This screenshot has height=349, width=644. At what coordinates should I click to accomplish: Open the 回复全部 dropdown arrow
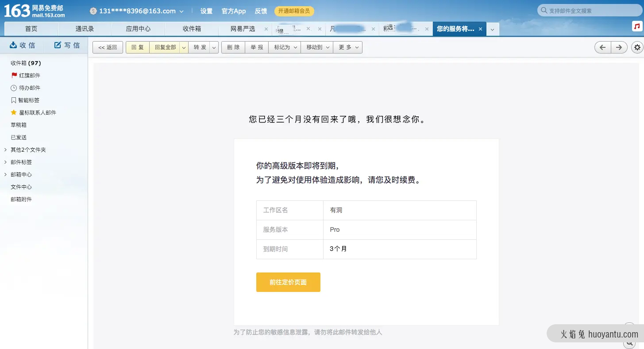[x=184, y=47]
